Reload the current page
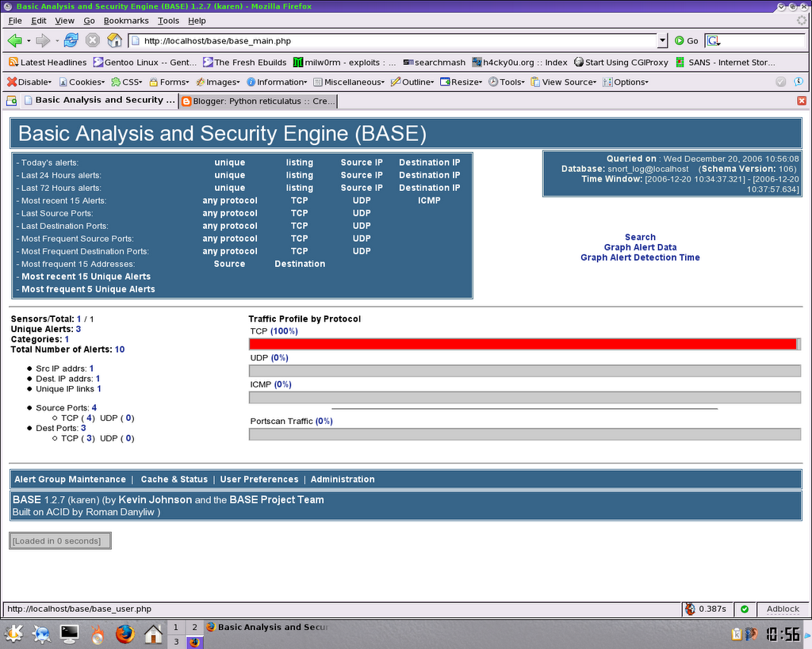Screen dimensions: 812x649 point(71,40)
